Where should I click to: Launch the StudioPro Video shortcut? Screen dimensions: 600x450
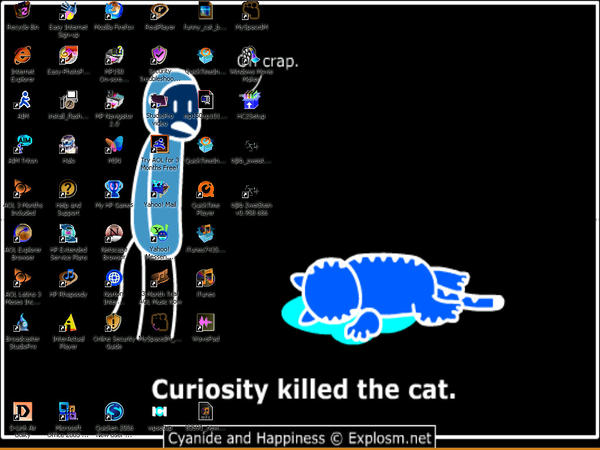click(159, 101)
